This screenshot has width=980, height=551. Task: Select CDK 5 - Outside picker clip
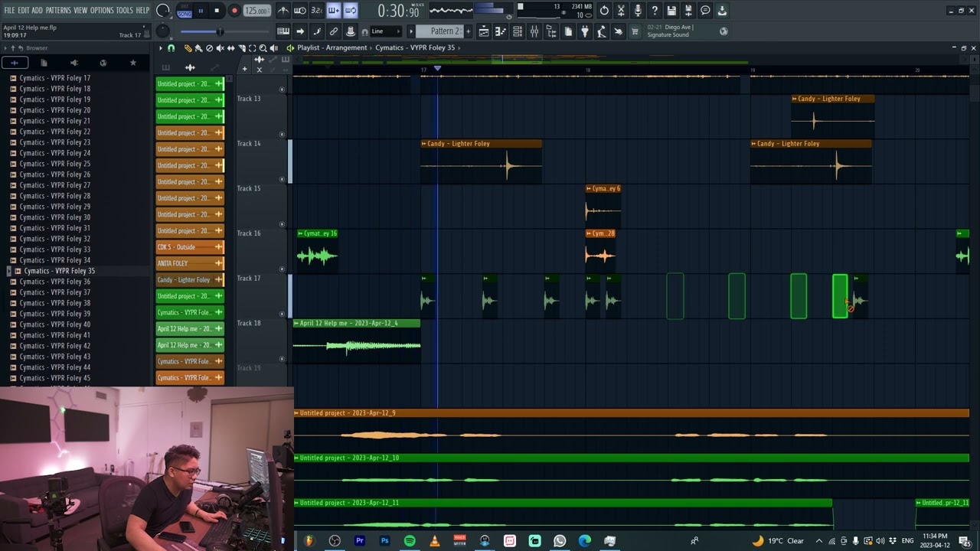(x=190, y=247)
